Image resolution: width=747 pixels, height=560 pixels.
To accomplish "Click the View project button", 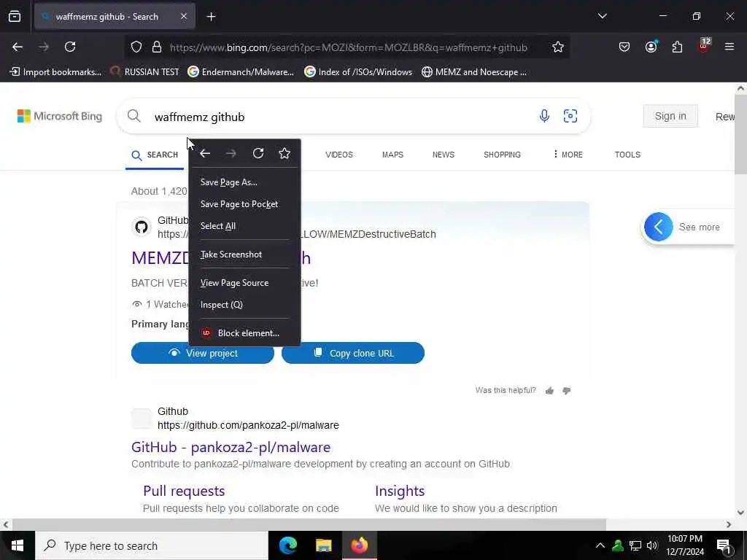I will tap(203, 354).
